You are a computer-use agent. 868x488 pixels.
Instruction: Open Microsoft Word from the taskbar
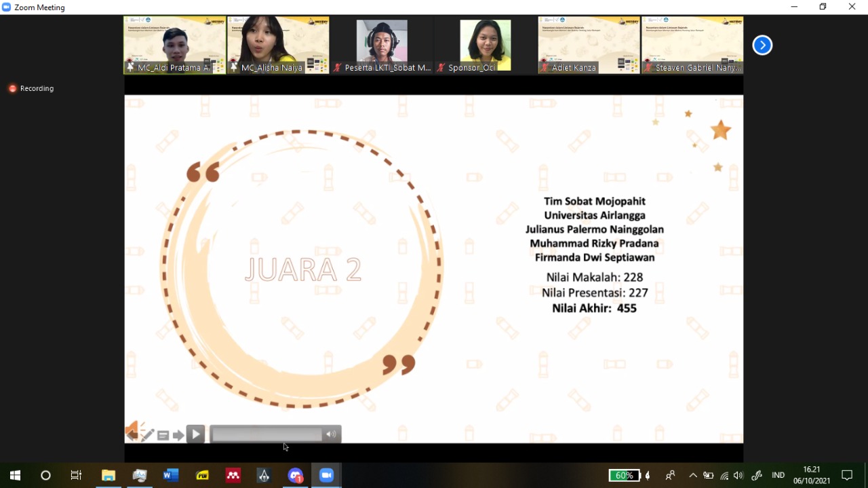pos(170,475)
